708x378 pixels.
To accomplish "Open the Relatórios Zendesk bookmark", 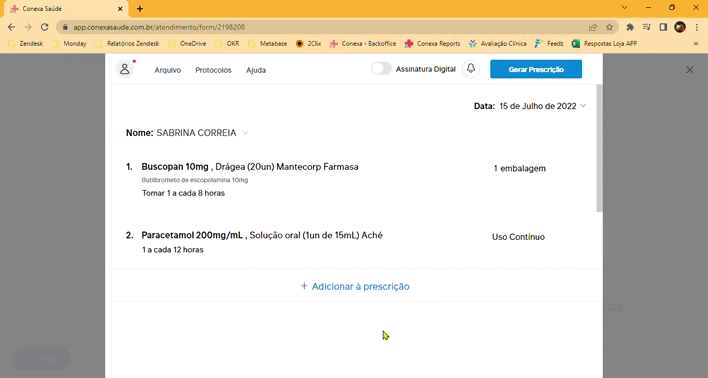I will pos(128,44).
